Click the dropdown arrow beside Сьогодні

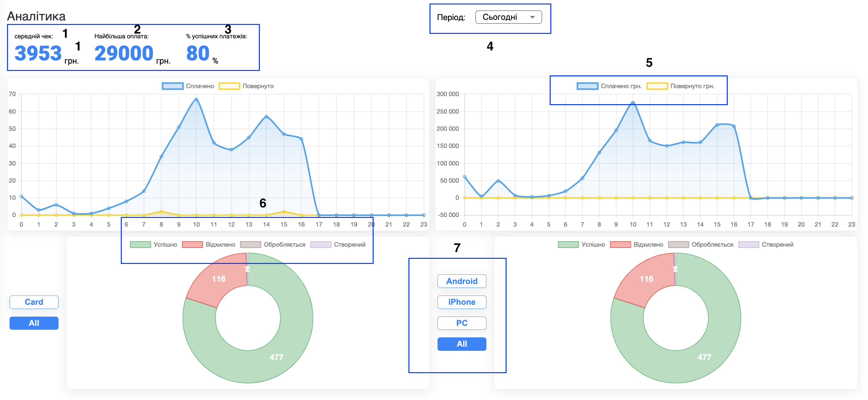[x=532, y=17]
